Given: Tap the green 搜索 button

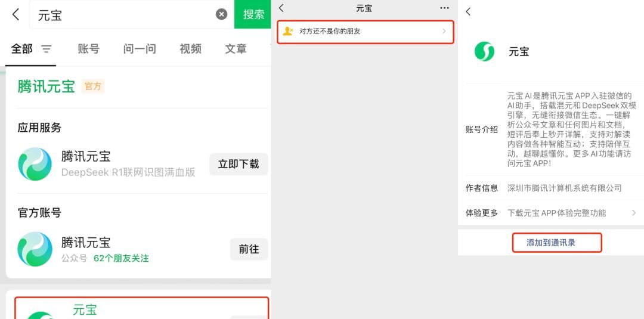Looking at the screenshot, I should (x=253, y=14).
